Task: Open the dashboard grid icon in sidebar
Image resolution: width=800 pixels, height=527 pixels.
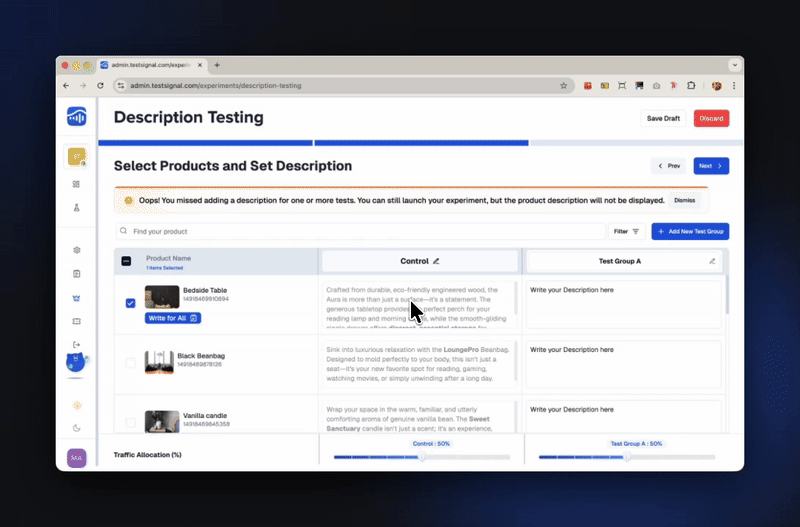Action: 76,184
